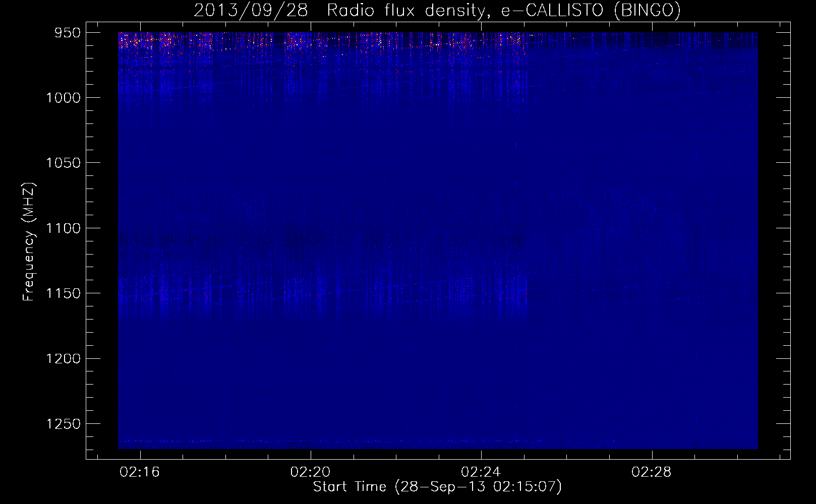Click the 1150 frequency axis label

(x=63, y=293)
